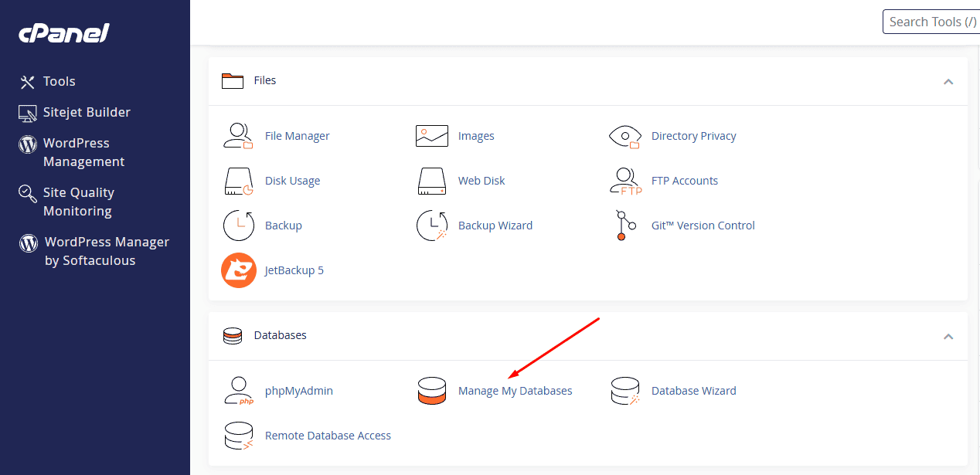The height and width of the screenshot is (475, 980).
Task: Open the Web Disk link
Action: click(x=481, y=181)
